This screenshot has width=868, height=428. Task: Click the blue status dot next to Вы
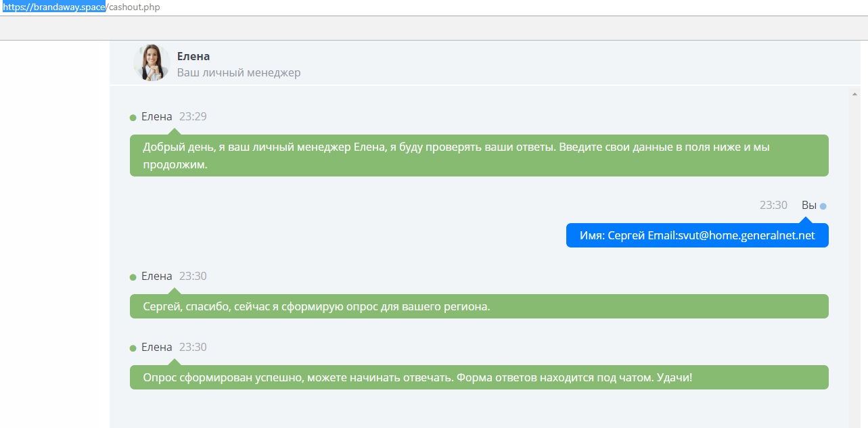point(823,206)
